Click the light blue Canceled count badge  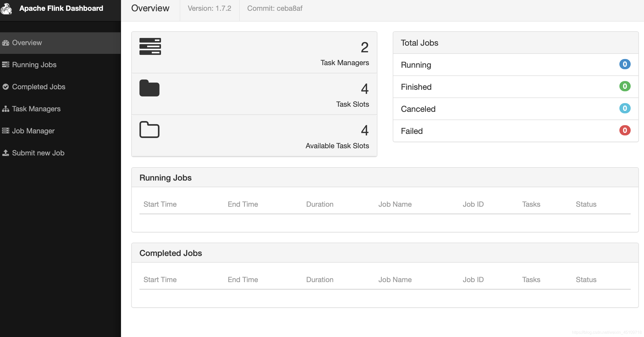coord(625,108)
